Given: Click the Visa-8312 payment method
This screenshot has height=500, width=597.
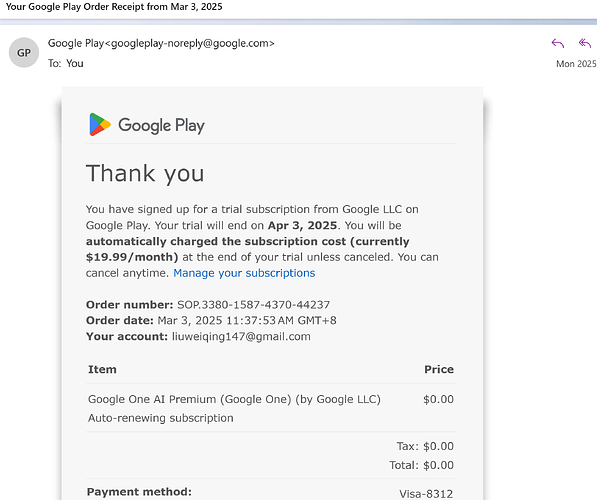Looking at the screenshot, I should [x=426, y=494].
